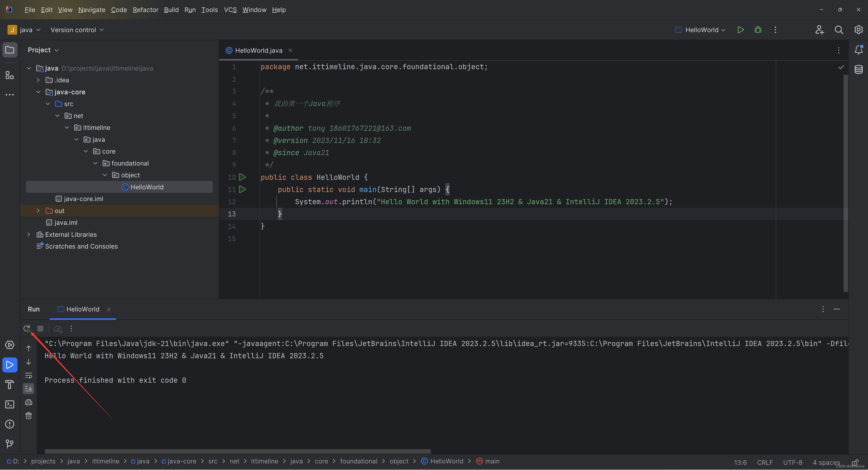Open the Search Everywhere icon
Viewport: 868px width, 470px height.
[839, 30]
